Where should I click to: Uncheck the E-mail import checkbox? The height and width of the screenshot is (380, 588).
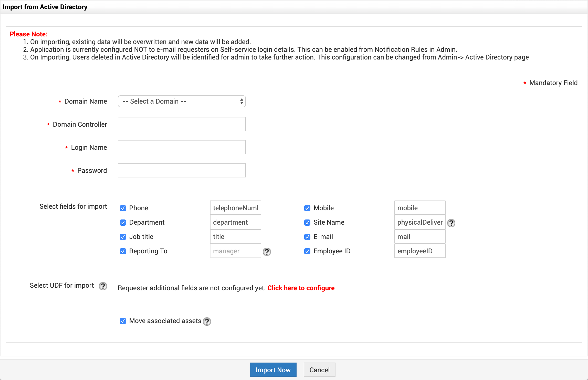point(307,237)
